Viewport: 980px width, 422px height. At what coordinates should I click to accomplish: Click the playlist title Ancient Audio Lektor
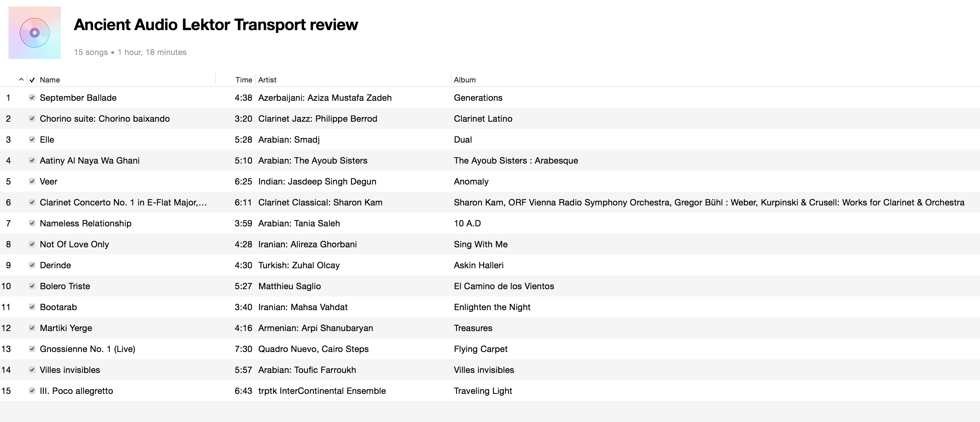[216, 25]
